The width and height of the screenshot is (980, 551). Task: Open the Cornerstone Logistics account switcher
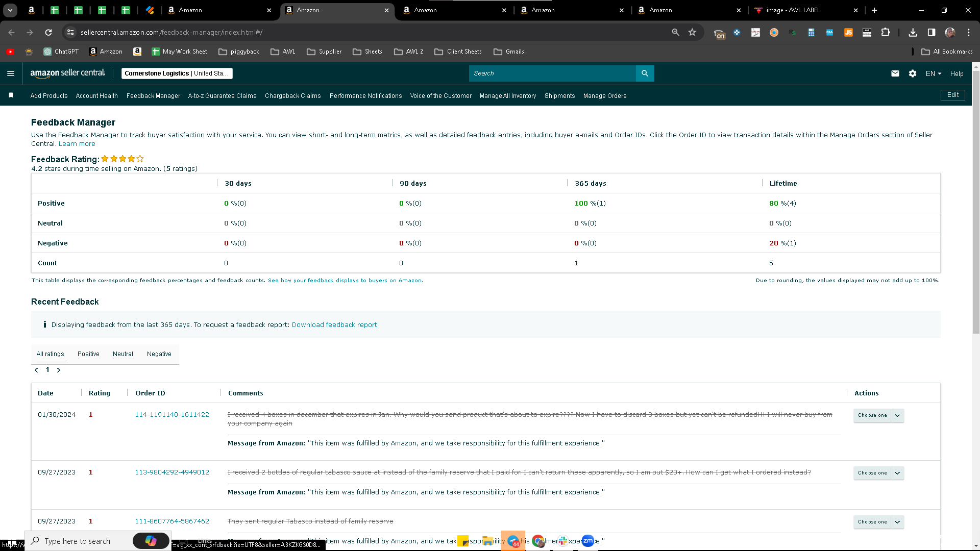[177, 73]
